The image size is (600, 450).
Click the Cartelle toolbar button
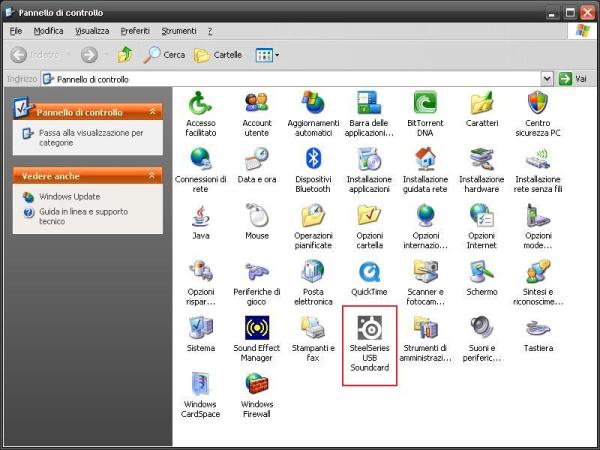(x=217, y=55)
